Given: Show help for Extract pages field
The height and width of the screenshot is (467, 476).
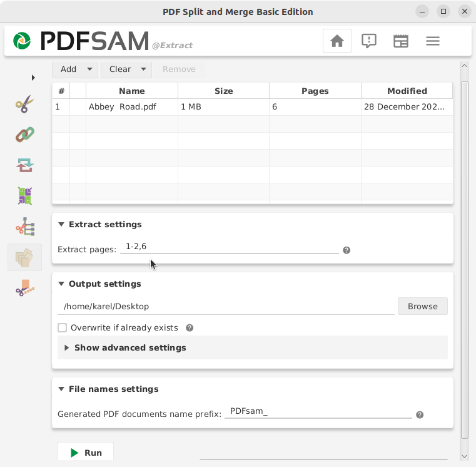Looking at the screenshot, I should coord(347,250).
